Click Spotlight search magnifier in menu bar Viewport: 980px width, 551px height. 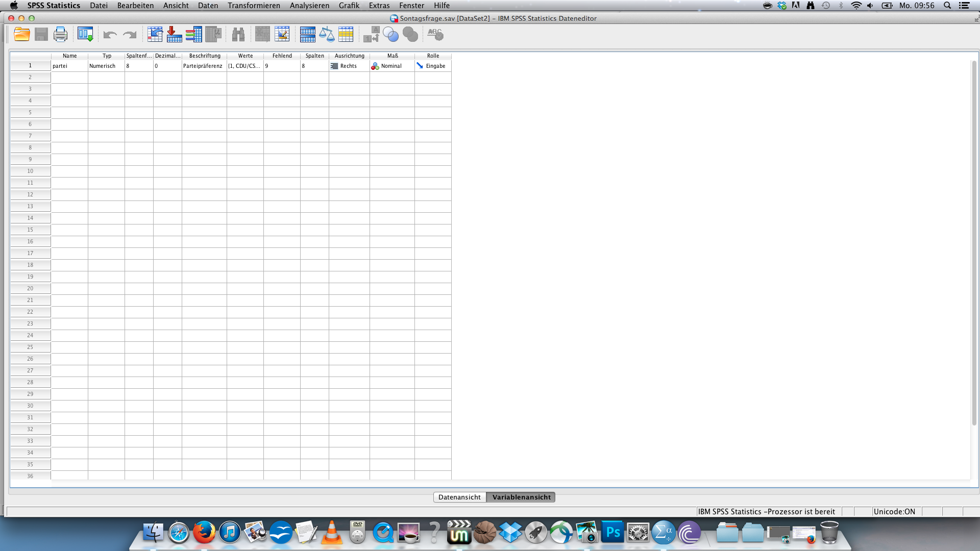(x=947, y=6)
